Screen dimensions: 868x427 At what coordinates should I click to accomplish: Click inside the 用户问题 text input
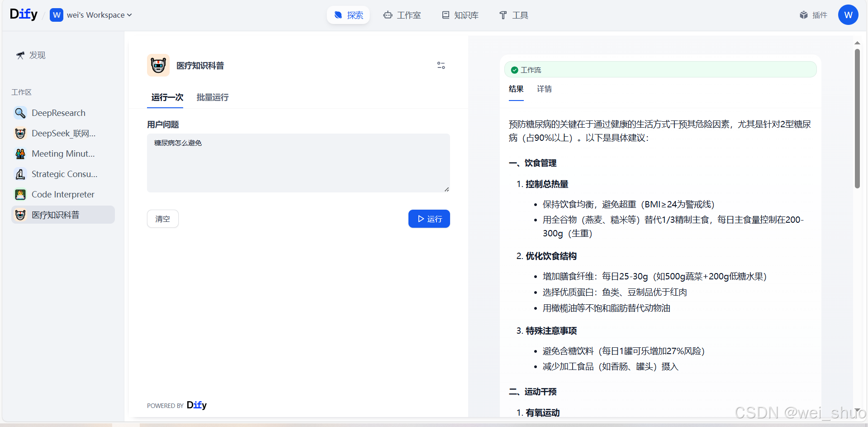point(298,163)
